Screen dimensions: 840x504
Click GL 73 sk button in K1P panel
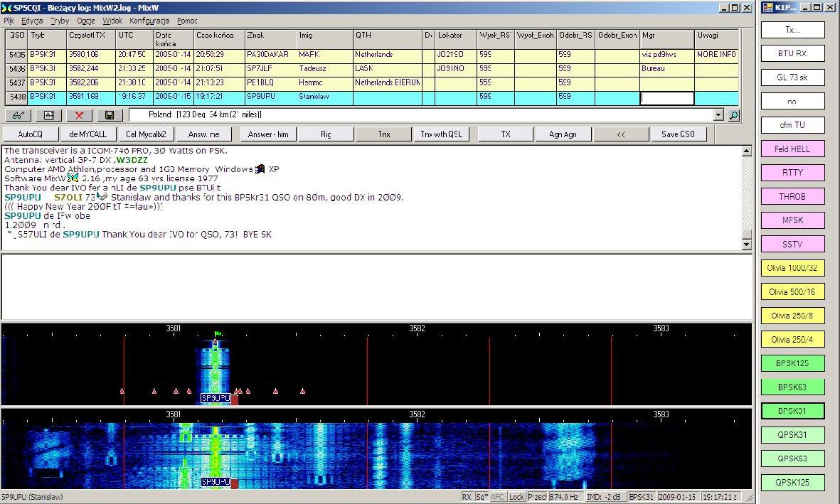pos(792,77)
